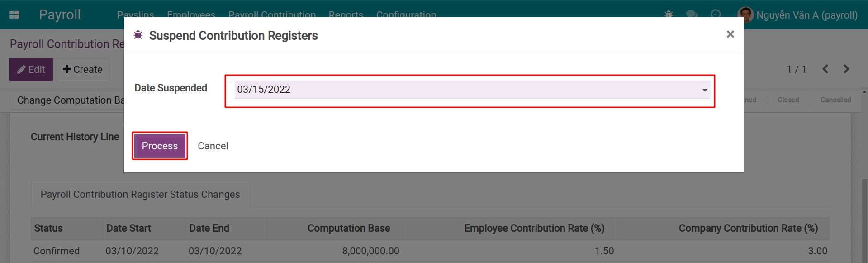Go to the next record with the right arrow

(x=846, y=69)
